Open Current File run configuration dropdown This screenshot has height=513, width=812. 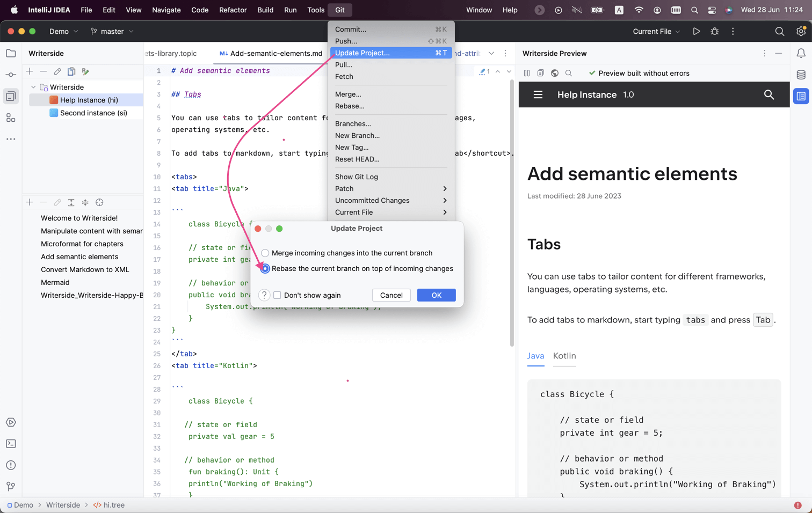coord(656,32)
